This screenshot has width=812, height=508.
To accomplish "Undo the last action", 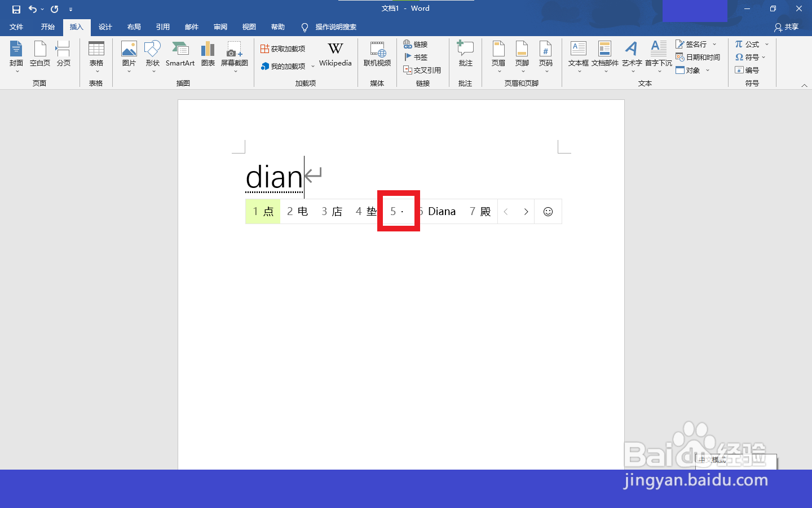I will 33,9.
